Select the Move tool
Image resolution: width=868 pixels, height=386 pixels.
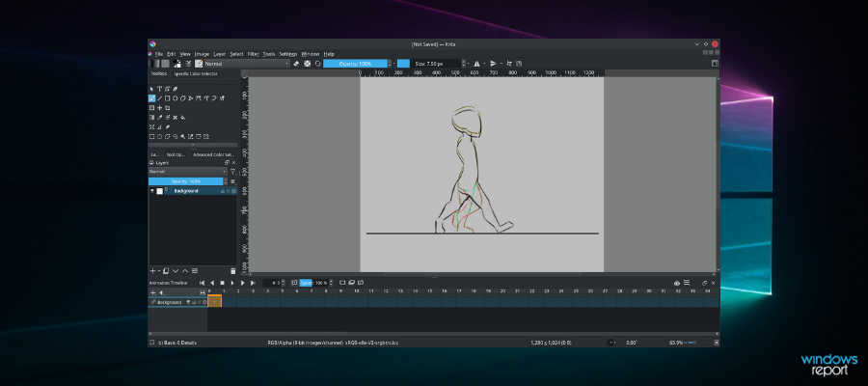(x=159, y=108)
